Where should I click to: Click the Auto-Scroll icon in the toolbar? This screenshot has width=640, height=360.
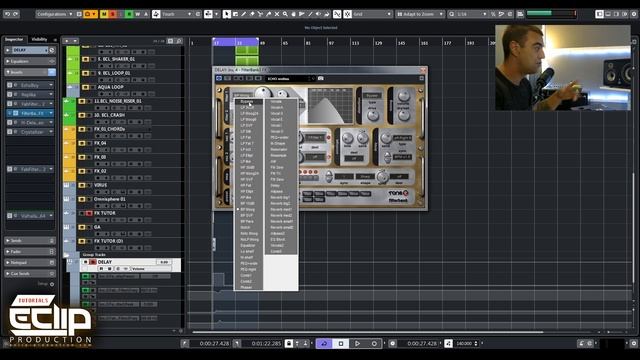click(209, 14)
